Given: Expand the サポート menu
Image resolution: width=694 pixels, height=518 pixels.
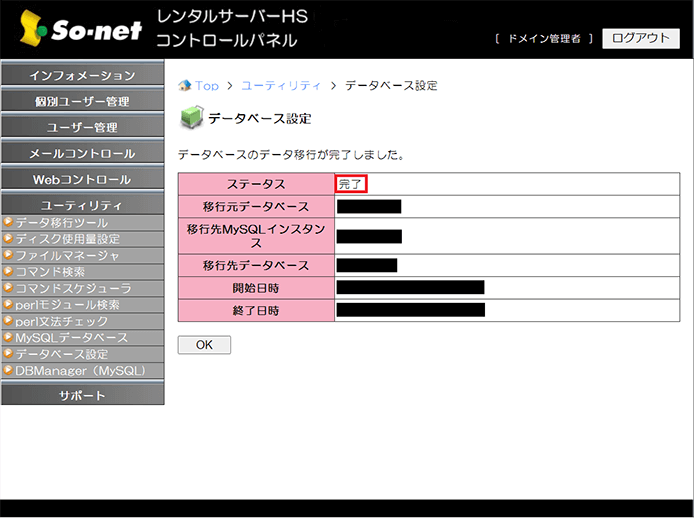Looking at the screenshot, I should tap(82, 395).
